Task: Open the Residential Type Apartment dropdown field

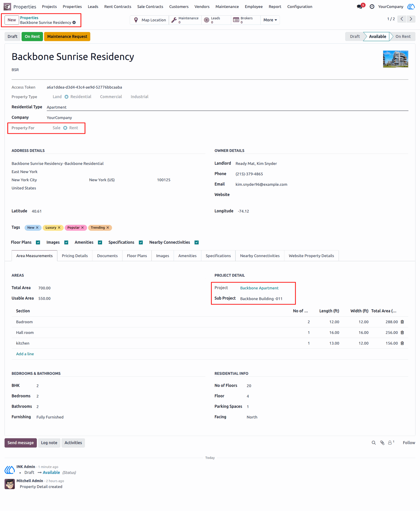Action: (227, 107)
